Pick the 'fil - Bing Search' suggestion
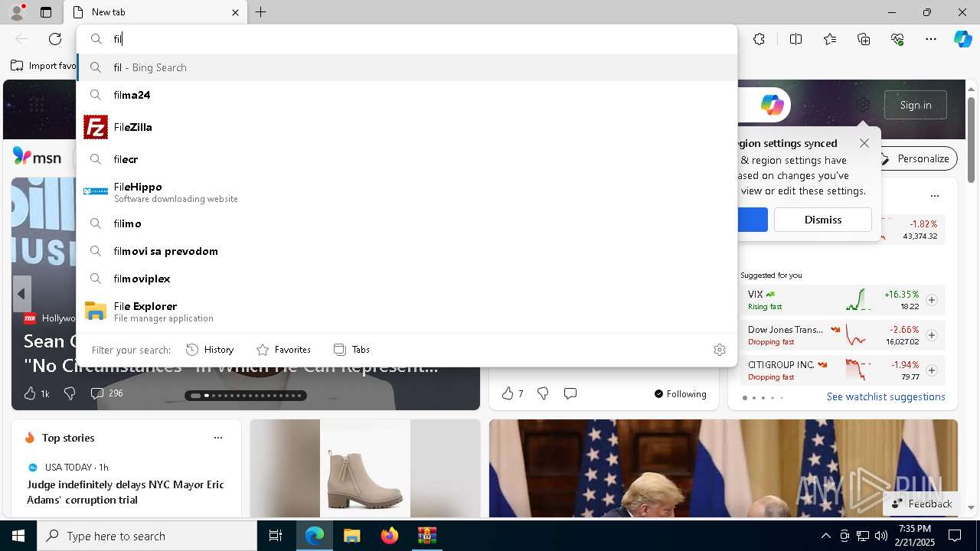 point(407,67)
